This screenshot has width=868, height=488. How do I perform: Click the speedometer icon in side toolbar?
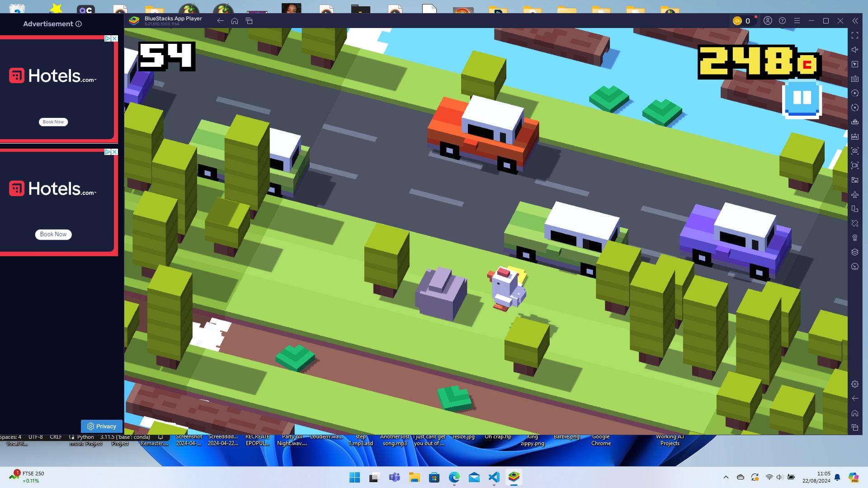pyautogui.click(x=855, y=267)
